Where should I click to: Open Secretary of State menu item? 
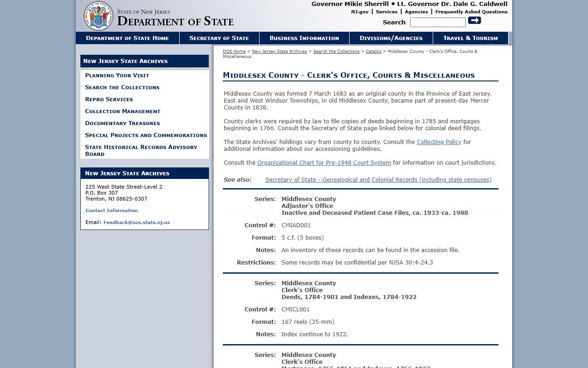click(219, 38)
